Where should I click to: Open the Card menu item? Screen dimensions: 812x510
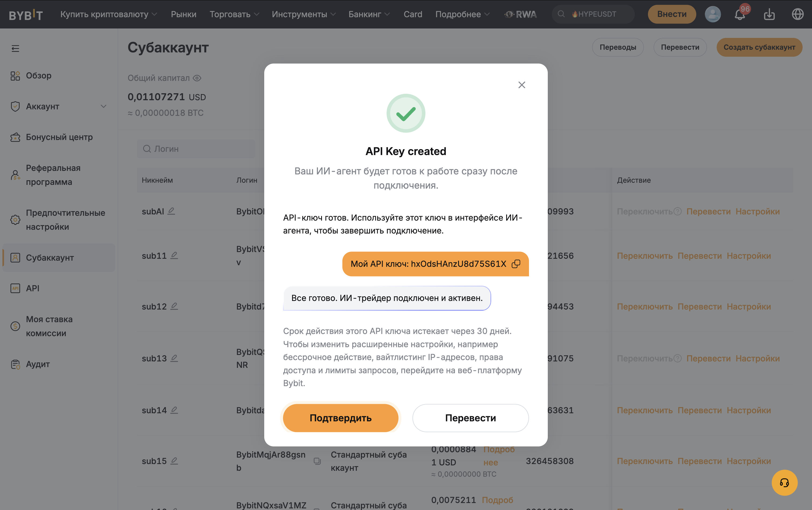(413, 14)
